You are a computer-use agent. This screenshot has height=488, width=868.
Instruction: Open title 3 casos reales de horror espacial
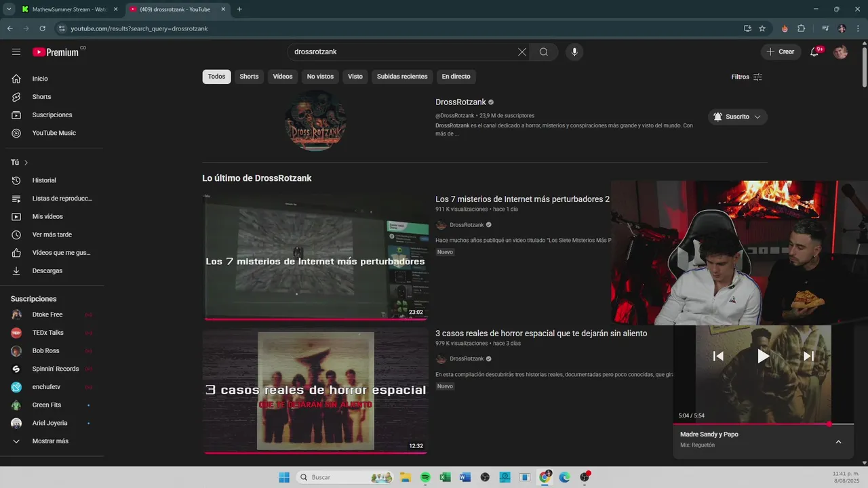pos(541,333)
